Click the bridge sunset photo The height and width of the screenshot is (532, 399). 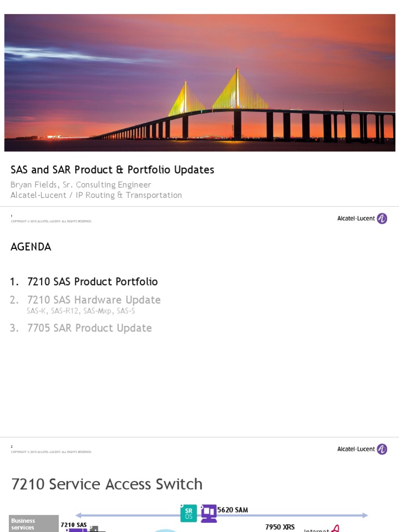click(199, 83)
